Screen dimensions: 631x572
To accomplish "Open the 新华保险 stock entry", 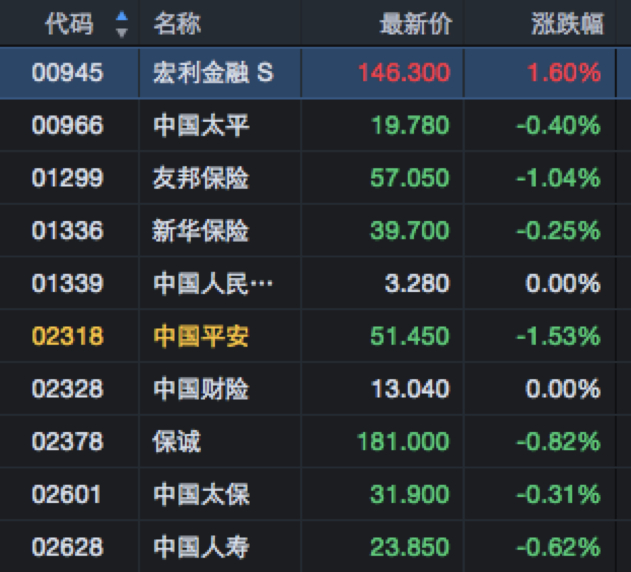I will 201,232.
